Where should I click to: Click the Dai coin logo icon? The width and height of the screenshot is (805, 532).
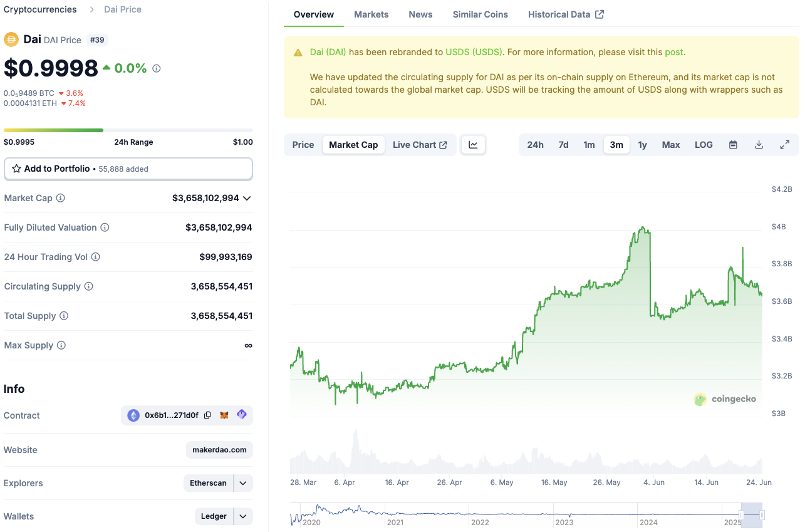pyautogui.click(x=11, y=39)
